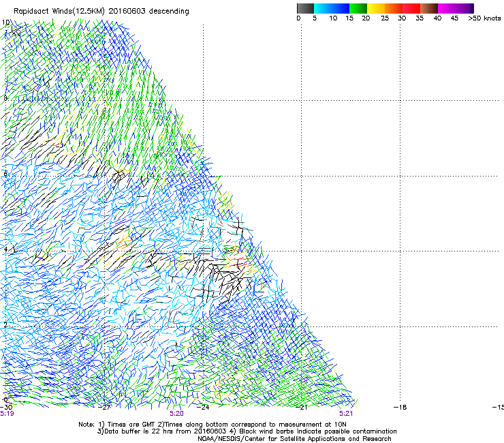Click the latitude axis label '4'
The width and height of the screenshot is (504, 443).
(5, 249)
